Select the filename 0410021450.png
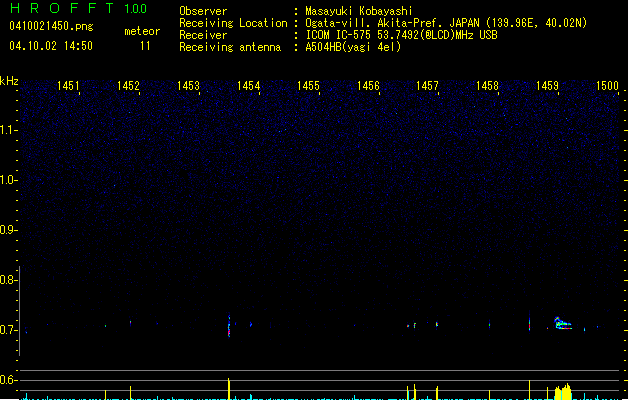 pyautogui.click(x=51, y=26)
